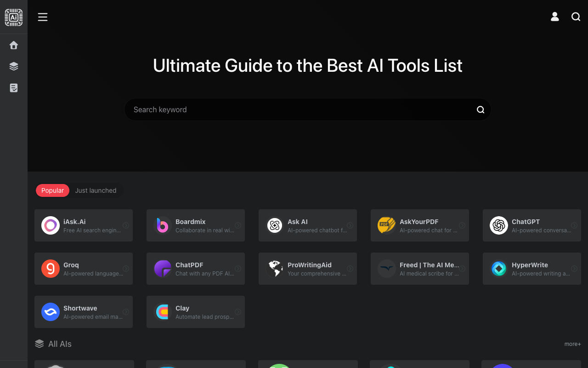Go to Home via sidebar house icon
Viewport: 588px width, 368px height.
click(14, 45)
